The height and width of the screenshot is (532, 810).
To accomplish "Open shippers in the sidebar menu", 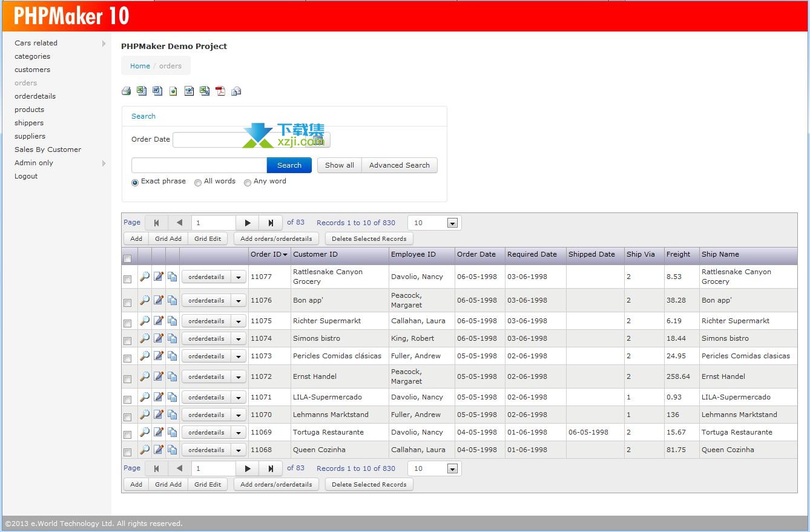I will tap(29, 123).
